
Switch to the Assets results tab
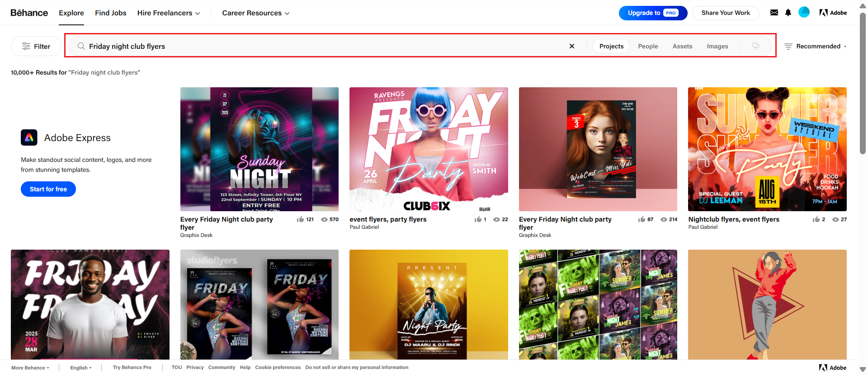682,46
